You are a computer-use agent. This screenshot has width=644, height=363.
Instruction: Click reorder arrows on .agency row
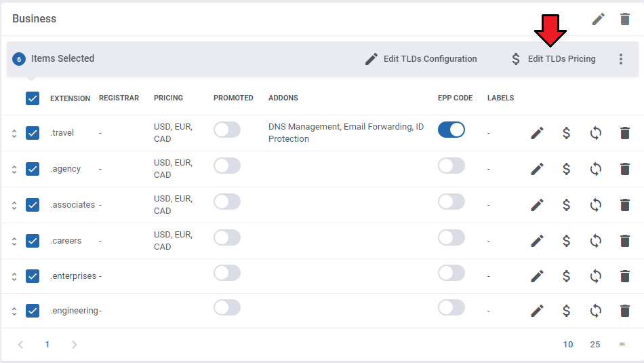[14, 170]
